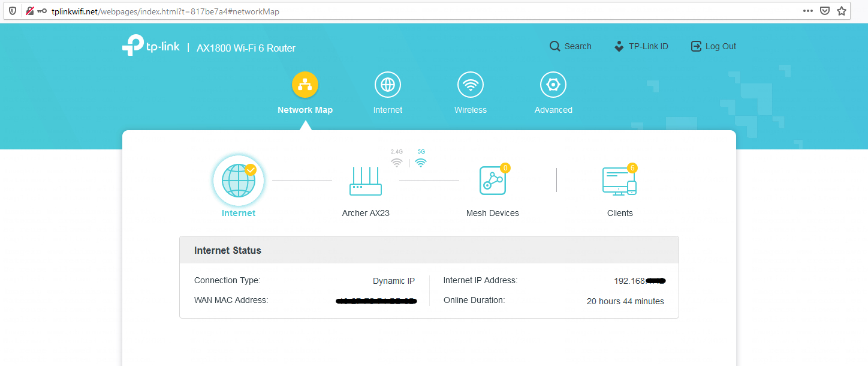Click the Connection Type label
The width and height of the screenshot is (868, 366).
[x=227, y=280]
